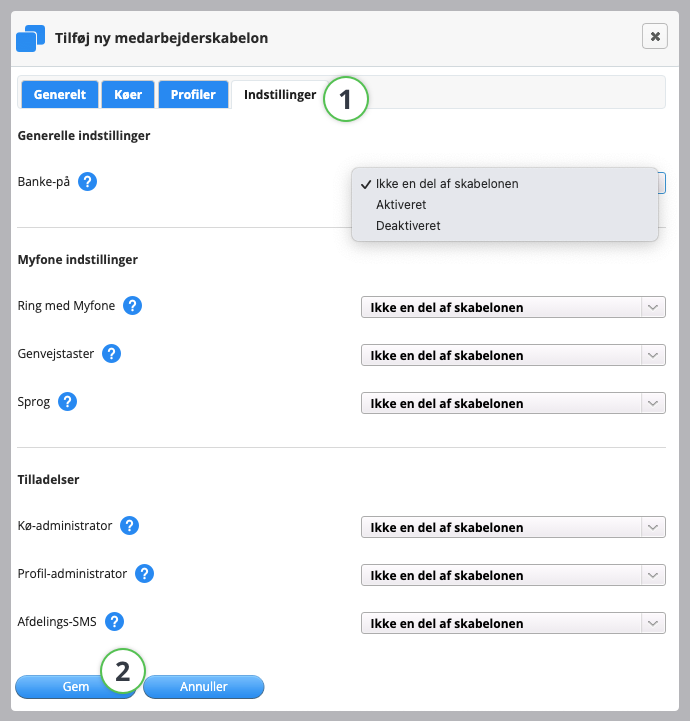This screenshot has height=721, width=690.
Task: Open the Køer tab
Action: (x=128, y=94)
